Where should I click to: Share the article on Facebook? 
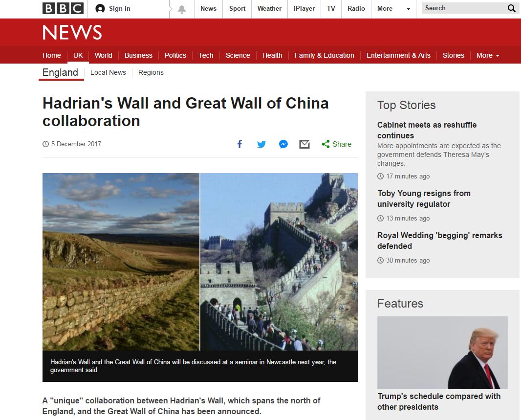click(239, 144)
